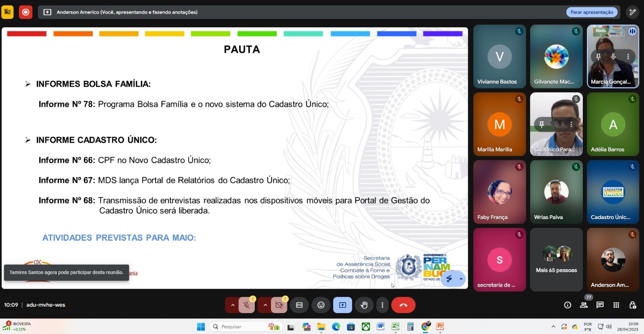The height and width of the screenshot is (334, 644).
Task: Open host controls lock icon
Action: pyautogui.click(x=632, y=305)
